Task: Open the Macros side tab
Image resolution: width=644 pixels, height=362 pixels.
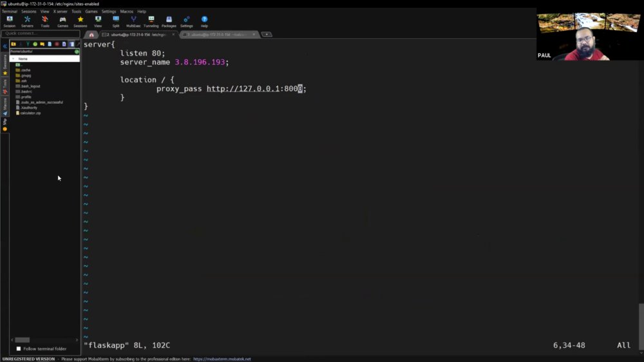Action: [x=5, y=107]
